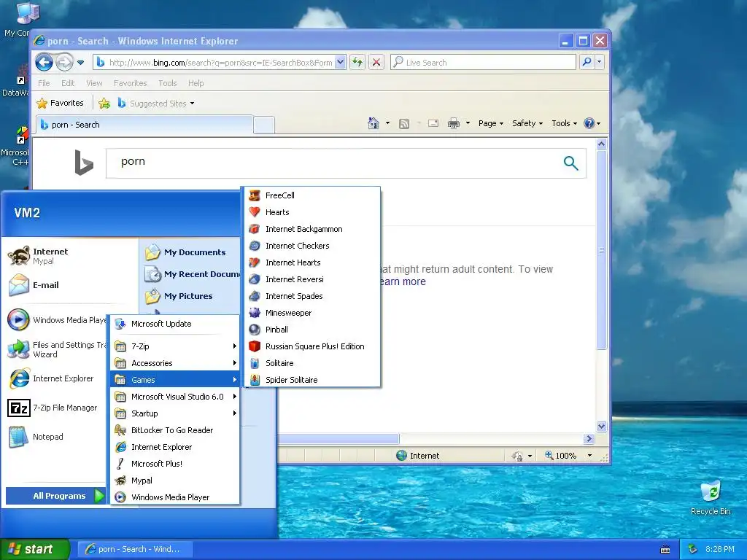Open zoom level 100% control
Image resolution: width=747 pixels, height=560 pixels.
click(x=569, y=456)
